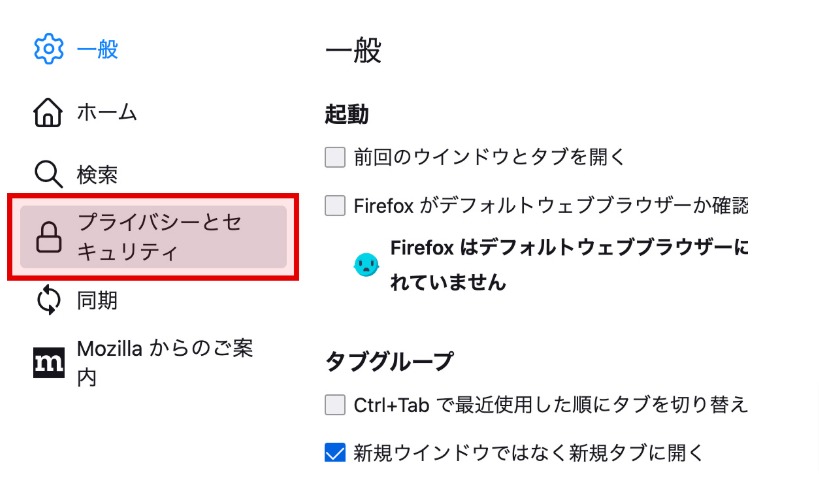Open プライバシーとセキュリティ label text
This screenshot has height=500, width=819.
tap(159, 237)
